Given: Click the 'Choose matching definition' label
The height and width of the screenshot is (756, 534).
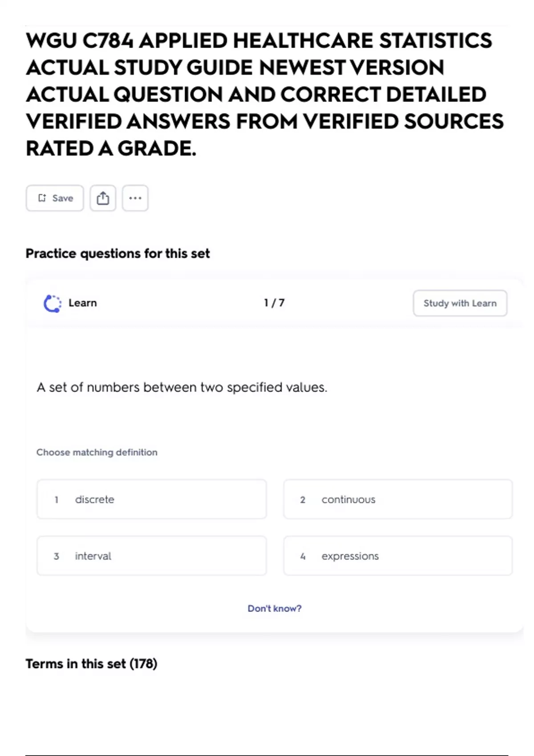Looking at the screenshot, I should click(97, 452).
